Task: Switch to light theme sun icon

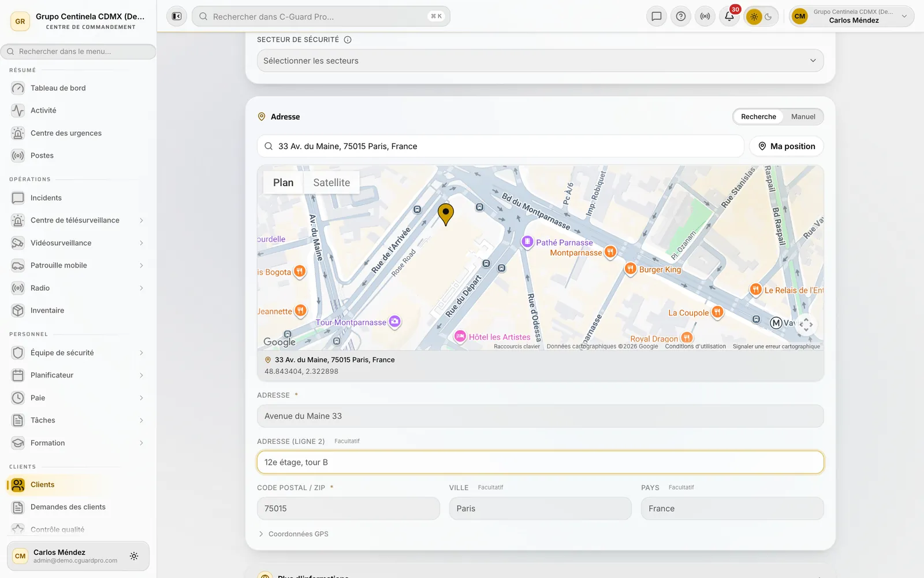Action: (754, 17)
